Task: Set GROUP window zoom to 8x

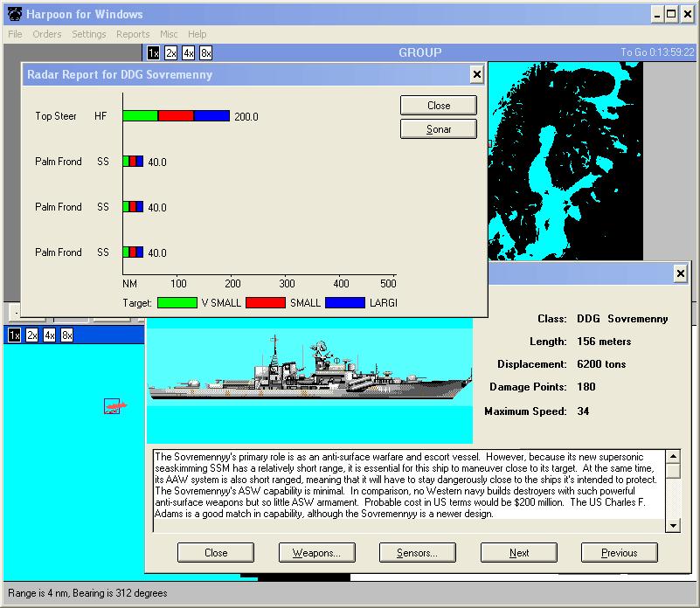Action: point(205,53)
